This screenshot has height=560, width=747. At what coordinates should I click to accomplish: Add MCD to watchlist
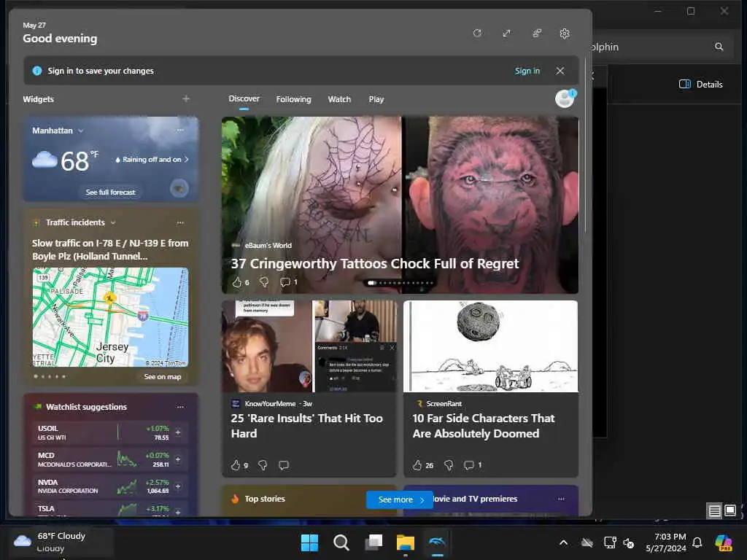pos(178,459)
